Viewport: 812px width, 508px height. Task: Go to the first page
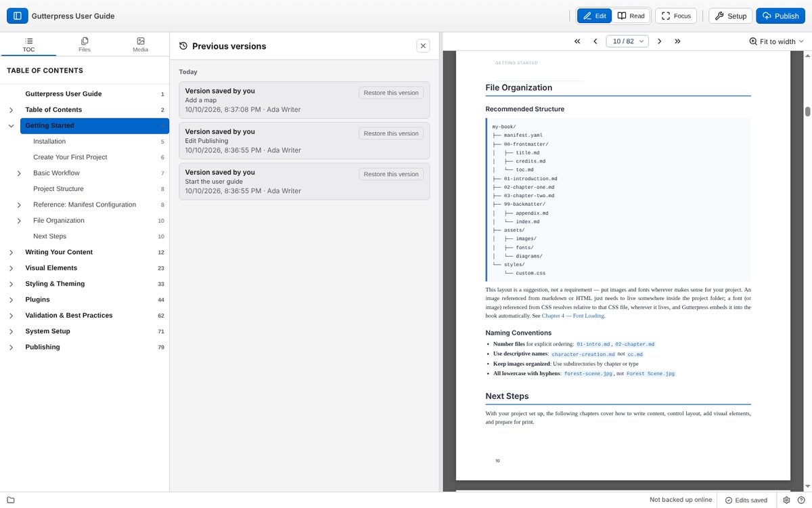coord(577,41)
